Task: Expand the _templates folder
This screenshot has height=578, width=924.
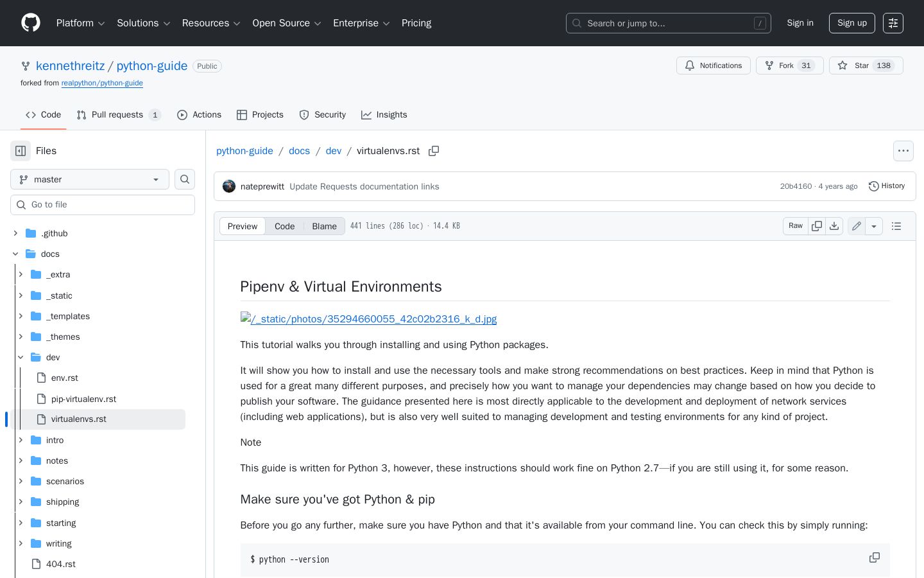Action: [21, 316]
